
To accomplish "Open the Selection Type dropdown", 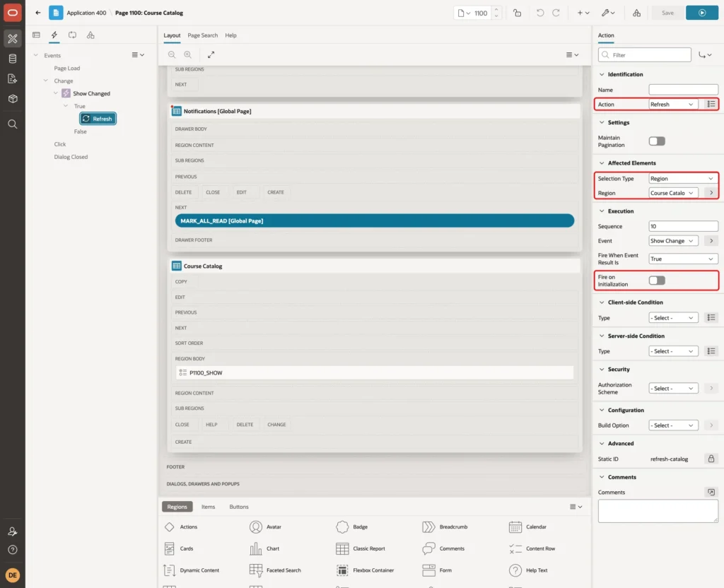I will tap(683, 179).
